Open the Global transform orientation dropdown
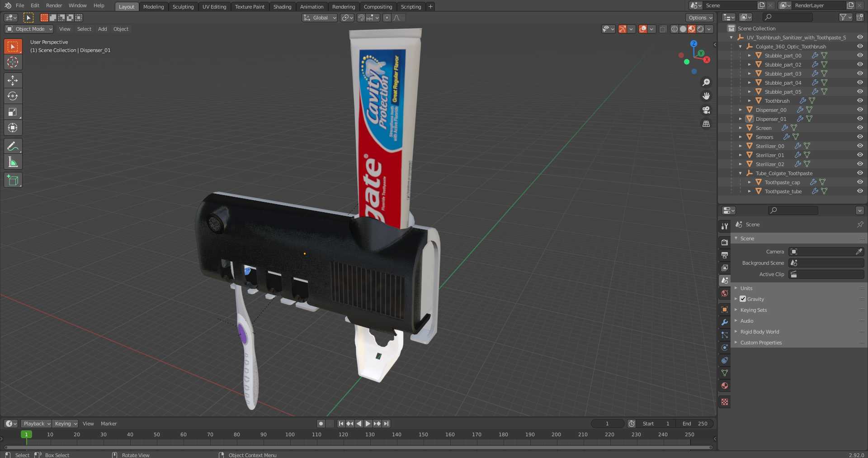Screen dimensions: 868x458 tap(320, 18)
